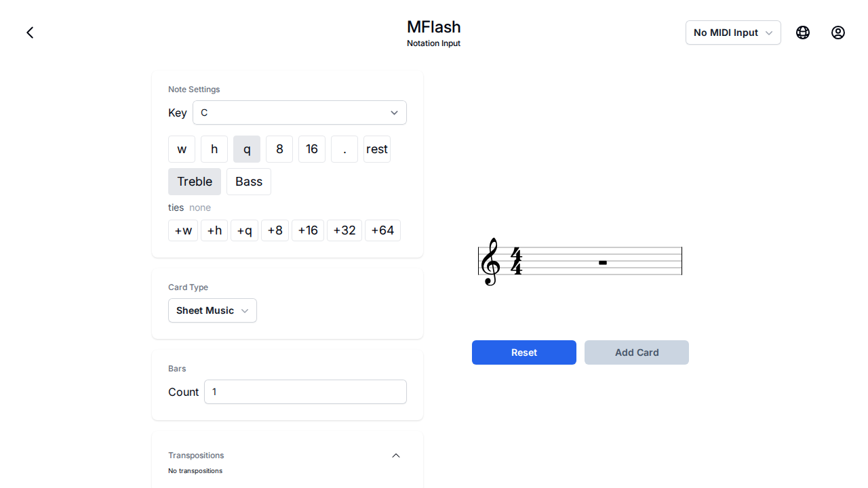Add a tied quarter note with +q
The height and width of the screenshot is (488, 868).
point(244,230)
